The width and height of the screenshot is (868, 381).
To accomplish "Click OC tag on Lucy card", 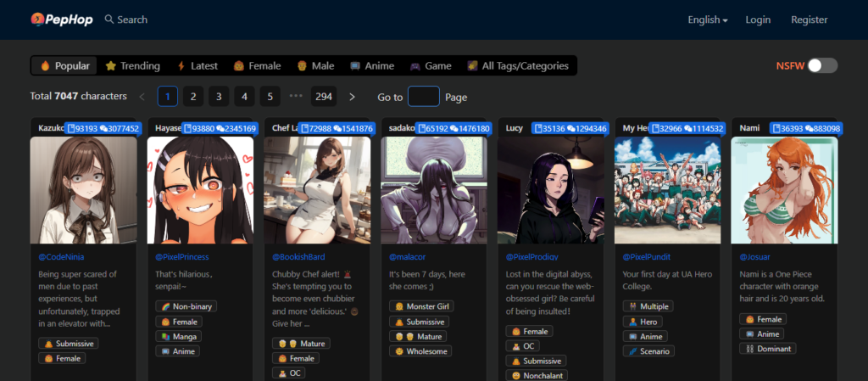I will tap(522, 346).
